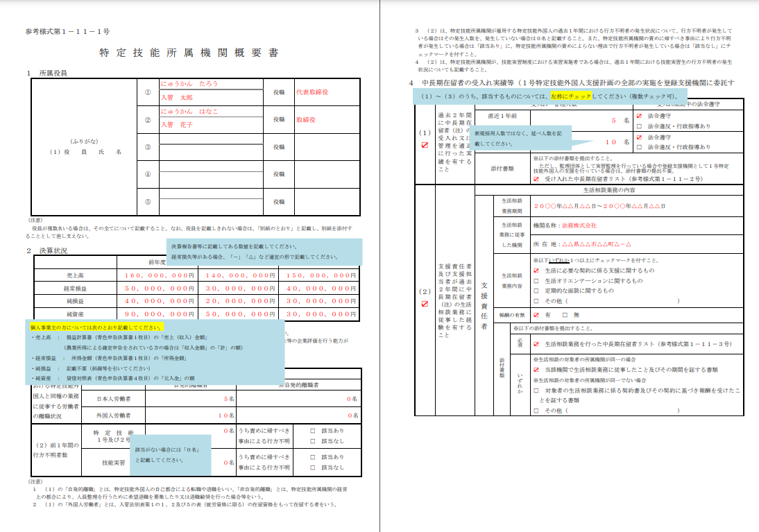Check 法令違反・行政指導あり in the 5名 row
The width and height of the screenshot is (759, 532).
click(639, 126)
